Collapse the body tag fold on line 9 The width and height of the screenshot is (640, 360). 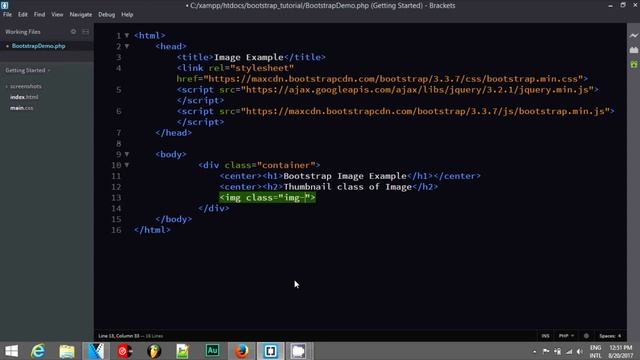click(127, 154)
